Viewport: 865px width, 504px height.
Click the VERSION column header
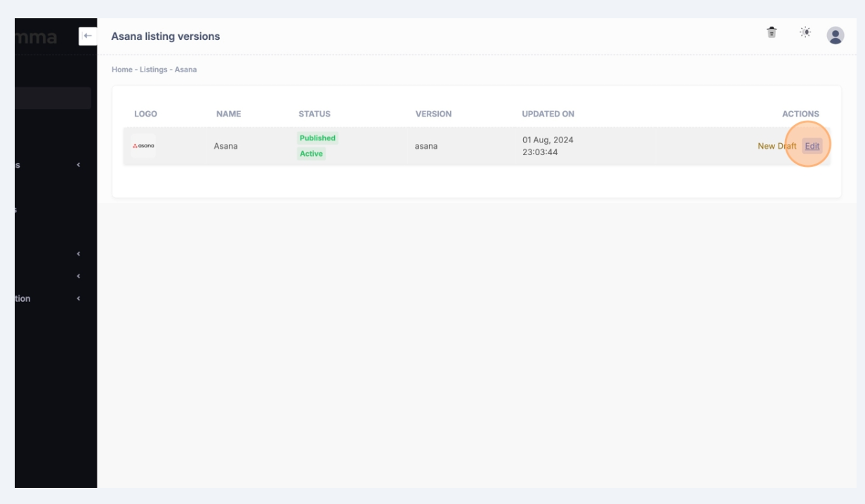pyautogui.click(x=433, y=114)
